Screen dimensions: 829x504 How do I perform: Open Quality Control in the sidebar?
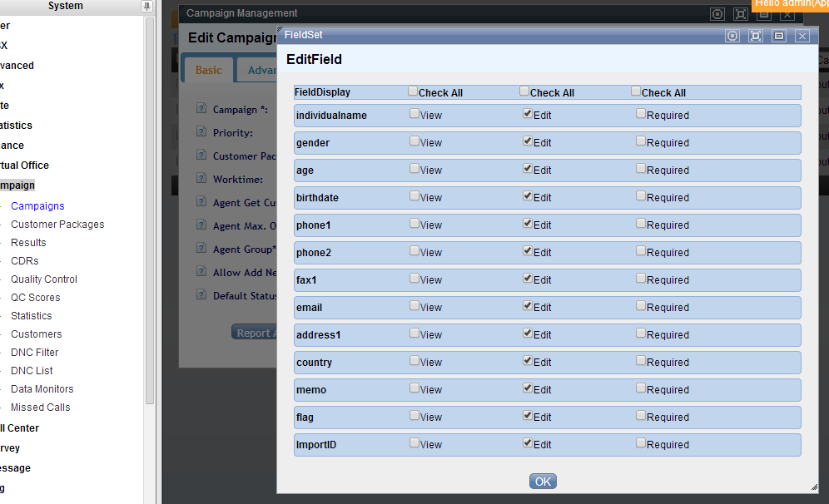pos(44,279)
